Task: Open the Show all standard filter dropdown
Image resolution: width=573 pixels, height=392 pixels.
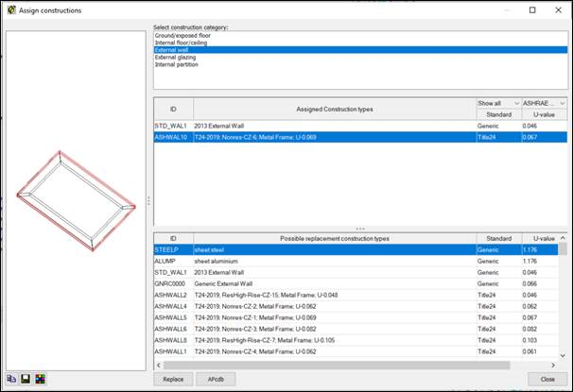Action: (x=498, y=102)
